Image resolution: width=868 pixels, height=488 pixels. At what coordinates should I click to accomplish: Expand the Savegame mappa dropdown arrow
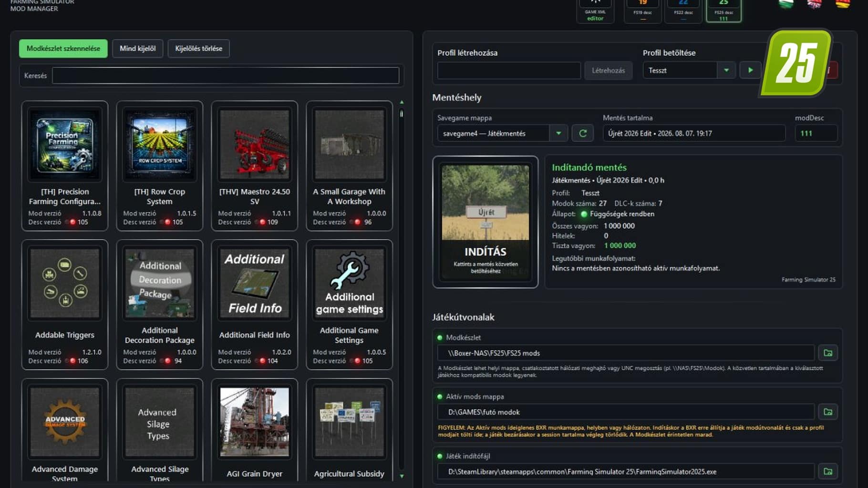[558, 133]
